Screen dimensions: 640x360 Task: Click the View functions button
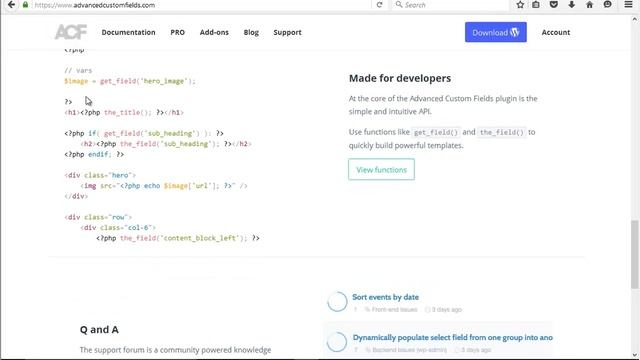coord(381,169)
